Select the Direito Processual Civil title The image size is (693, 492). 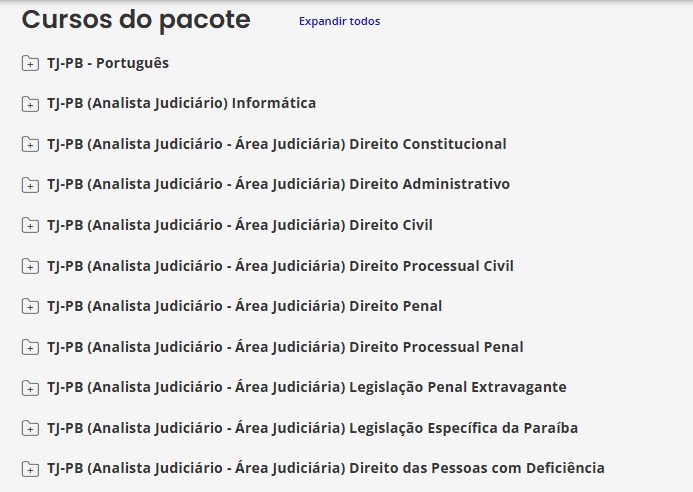pos(280,266)
